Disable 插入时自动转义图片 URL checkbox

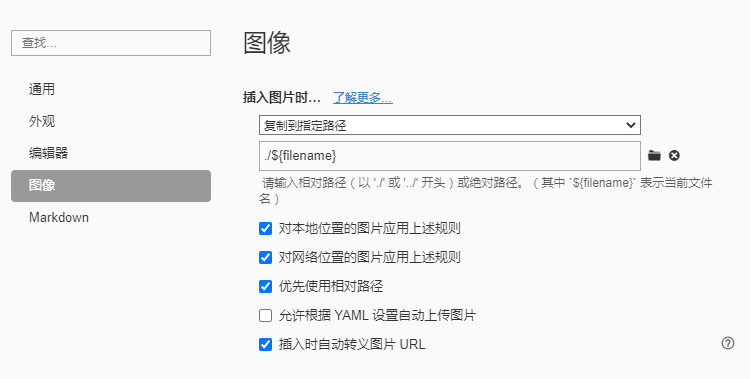pos(265,344)
